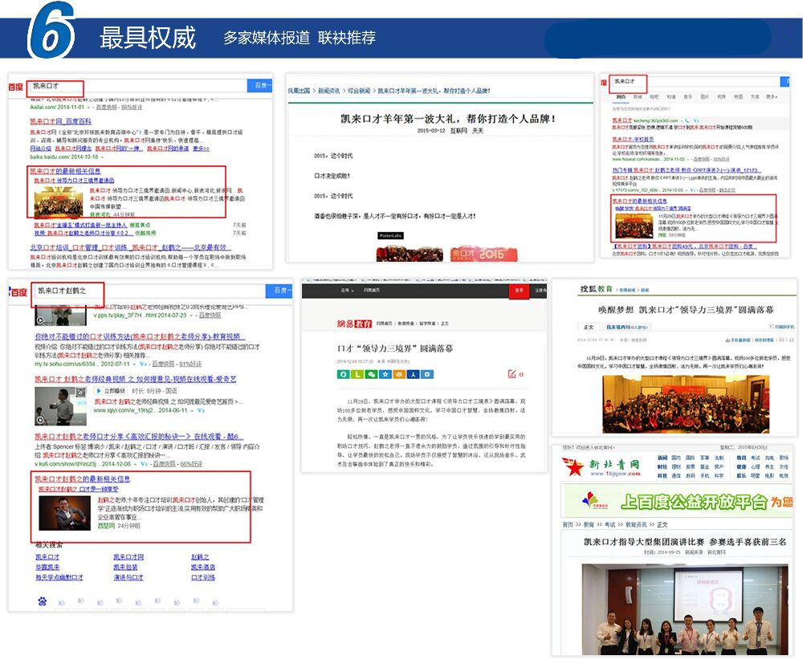
Task: Open the 应用 dropdown in NetEase top bar
Action: [x=346, y=291]
